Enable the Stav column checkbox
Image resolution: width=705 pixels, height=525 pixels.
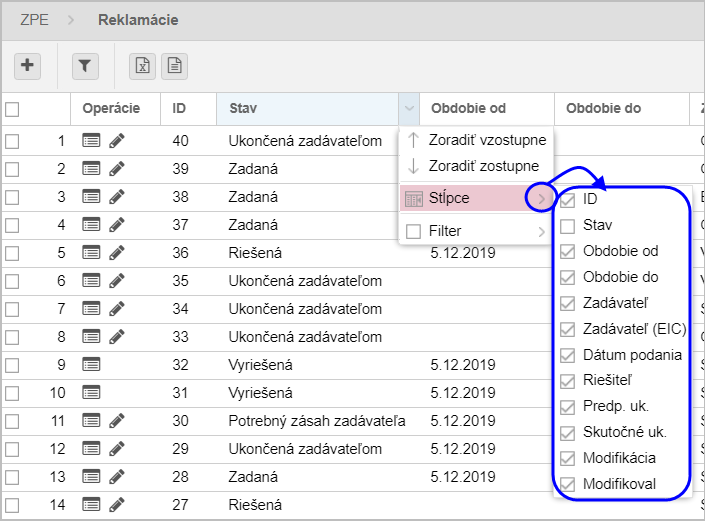point(568,226)
